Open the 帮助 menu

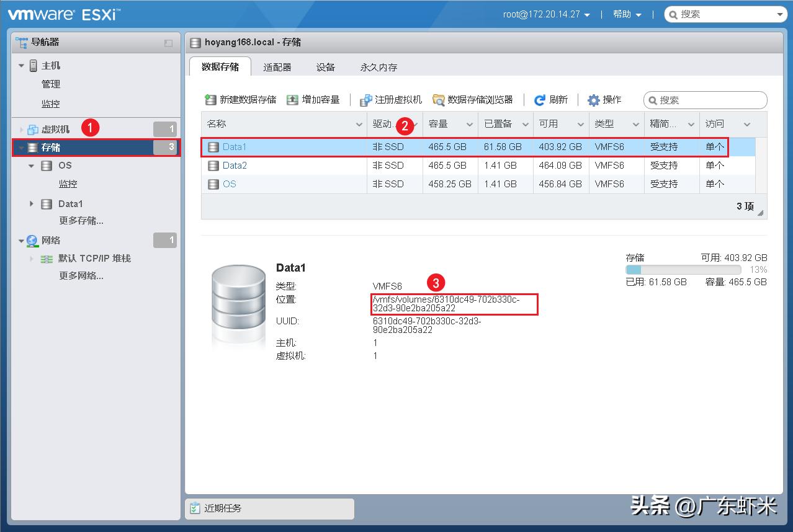tap(624, 14)
